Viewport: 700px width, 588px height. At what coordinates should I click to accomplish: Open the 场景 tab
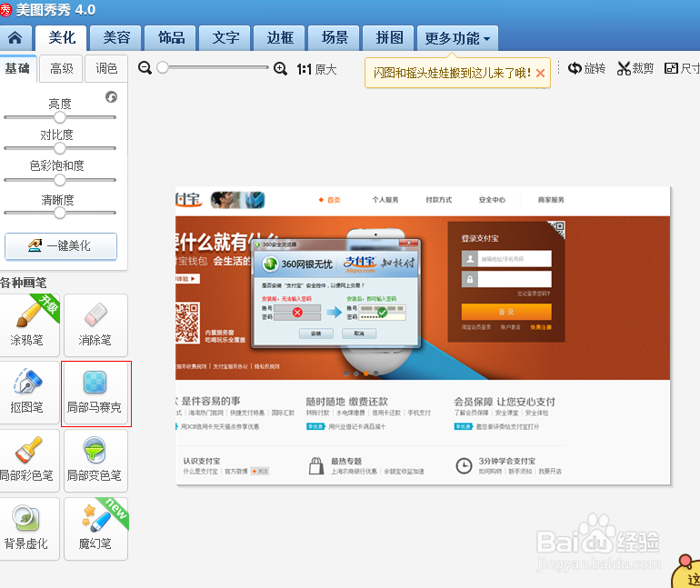pos(334,38)
